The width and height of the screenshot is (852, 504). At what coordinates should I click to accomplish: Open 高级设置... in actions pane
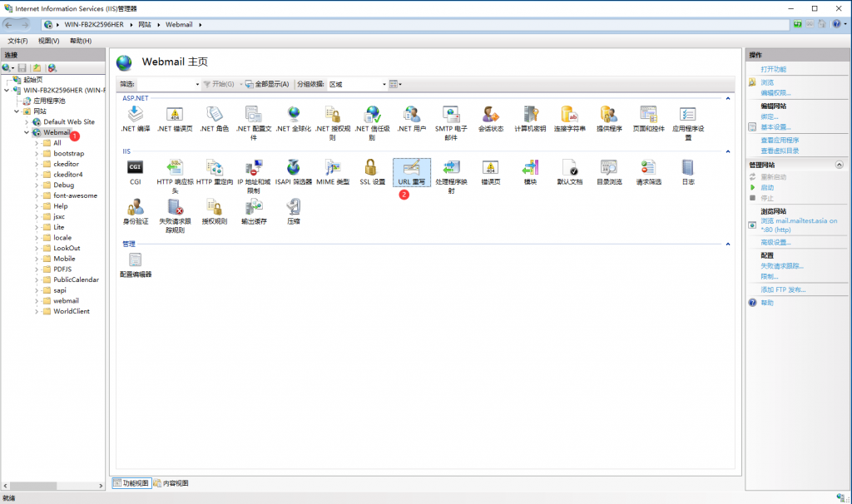[x=775, y=242]
